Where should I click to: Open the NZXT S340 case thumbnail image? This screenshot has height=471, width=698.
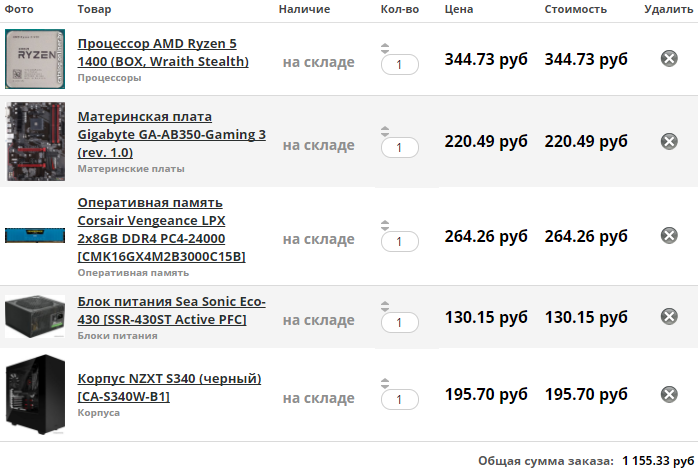[x=35, y=394]
